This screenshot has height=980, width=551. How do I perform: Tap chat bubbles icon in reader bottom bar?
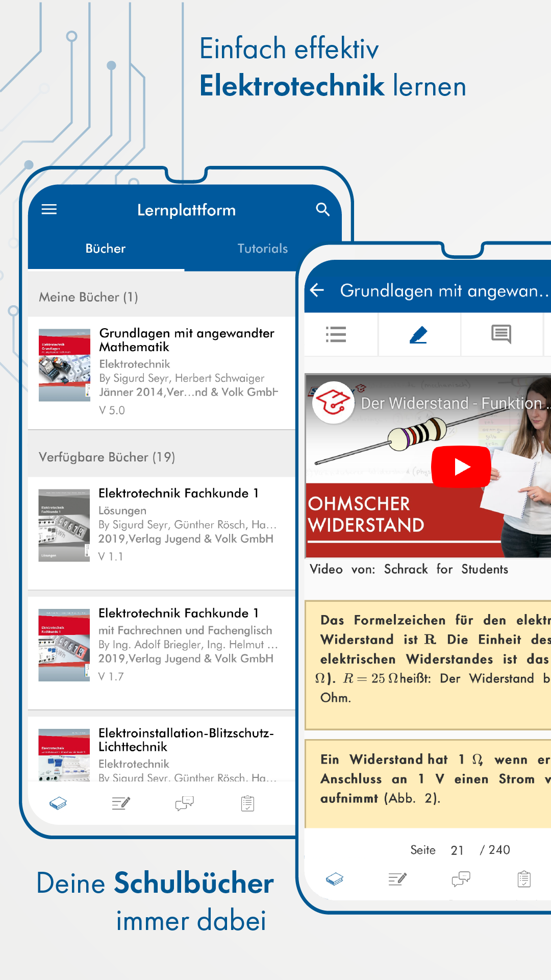(461, 879)
